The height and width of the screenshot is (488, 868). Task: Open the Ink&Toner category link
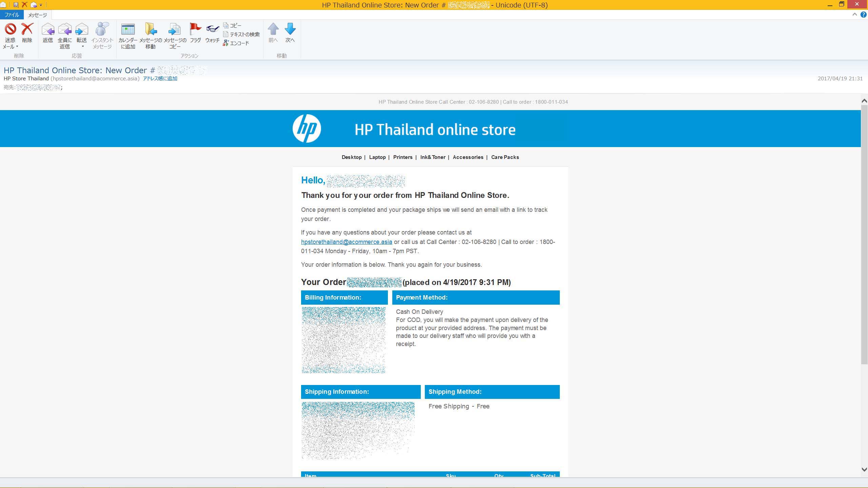point(433,157)
